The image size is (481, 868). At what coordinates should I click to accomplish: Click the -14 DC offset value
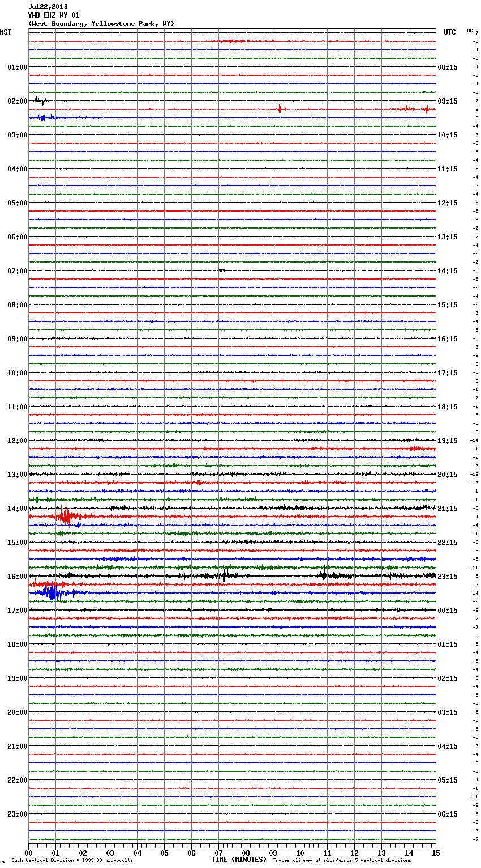[474, 440]
